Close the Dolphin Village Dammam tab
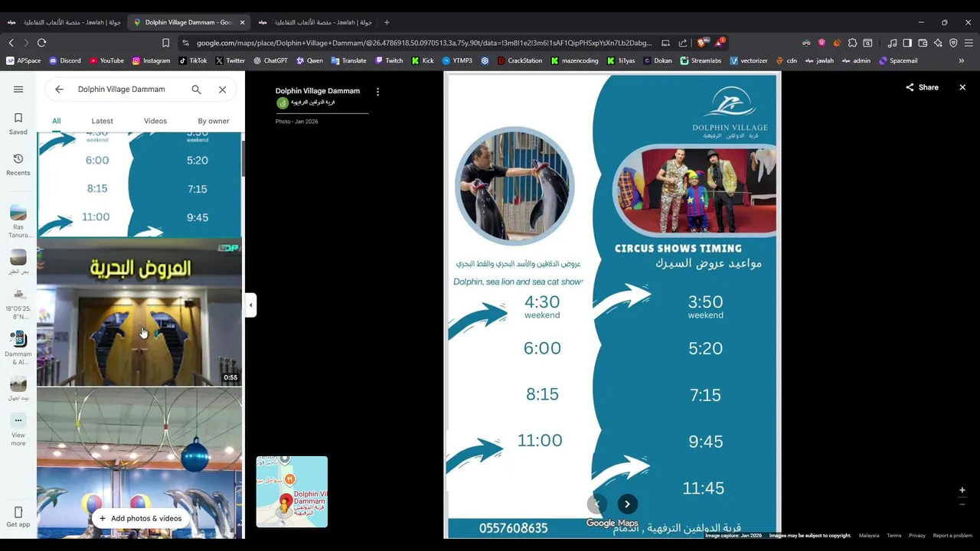This screenshot has width=980, height=551. pos(242,22)
